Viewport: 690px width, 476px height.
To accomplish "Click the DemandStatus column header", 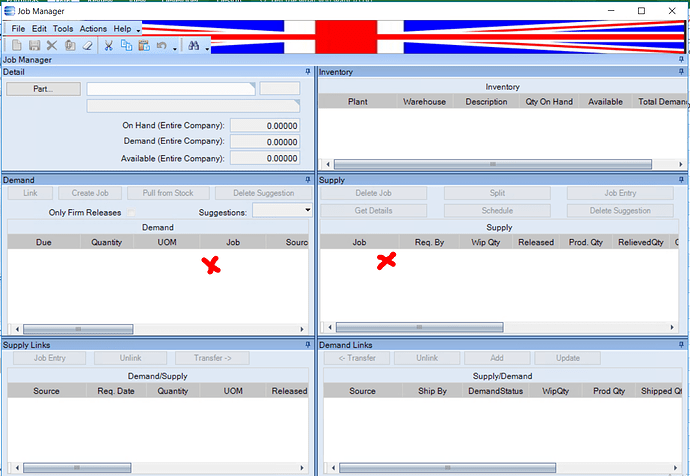I will [x=495, y=391].
